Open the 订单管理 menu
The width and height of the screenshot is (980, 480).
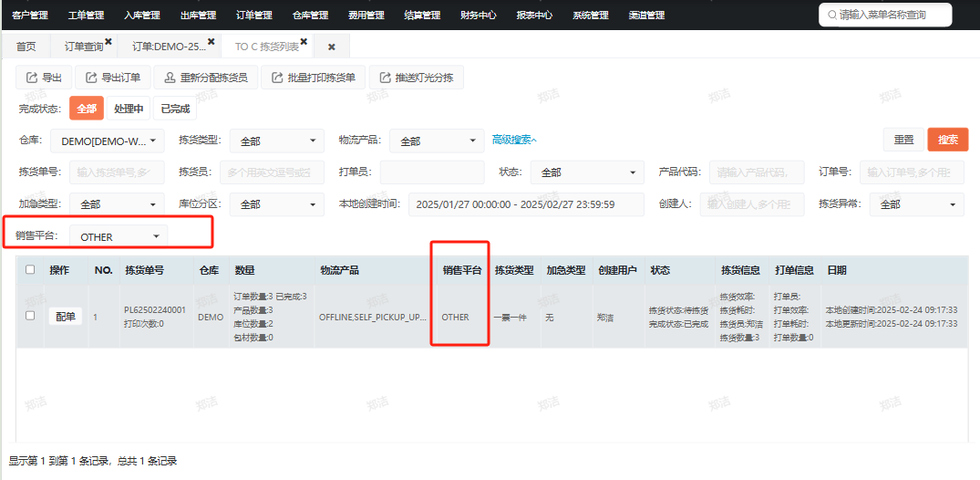click(254, 15)
